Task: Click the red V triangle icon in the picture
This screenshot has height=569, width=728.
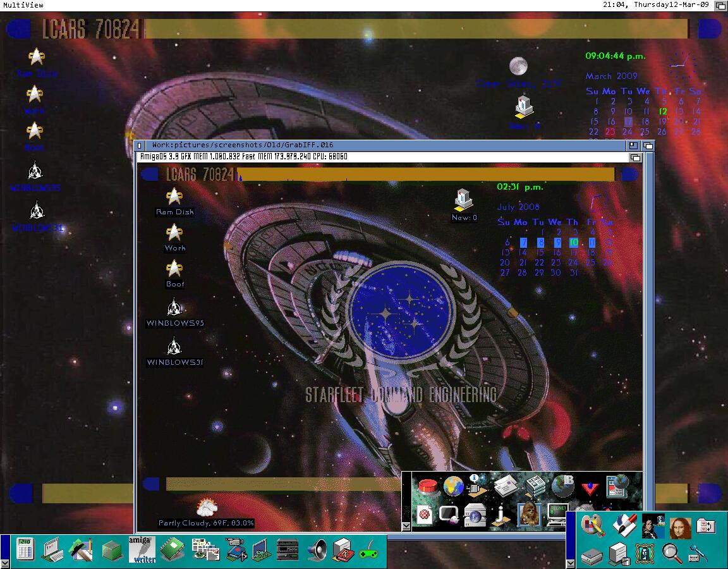Action: [x=590, y=488]
